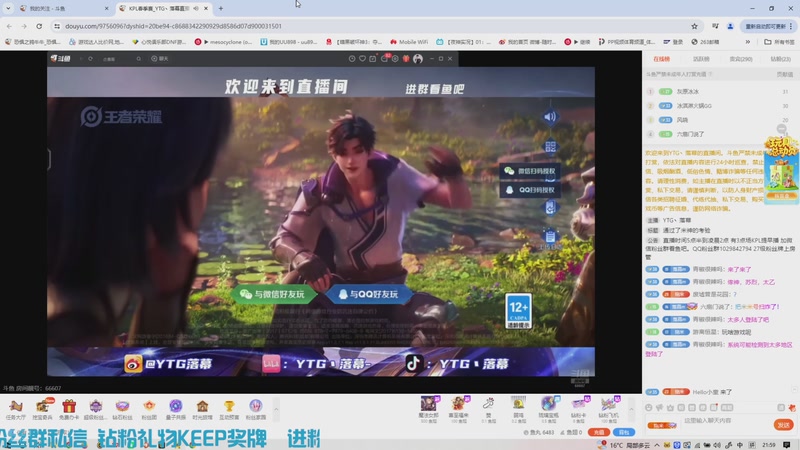Open the emoji smiley picker in chat

(648, 408)
